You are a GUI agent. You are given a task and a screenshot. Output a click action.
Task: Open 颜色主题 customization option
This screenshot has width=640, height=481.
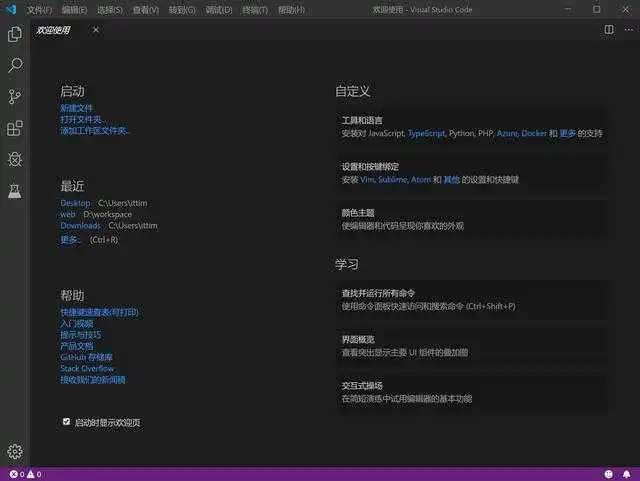pos(471,219)
